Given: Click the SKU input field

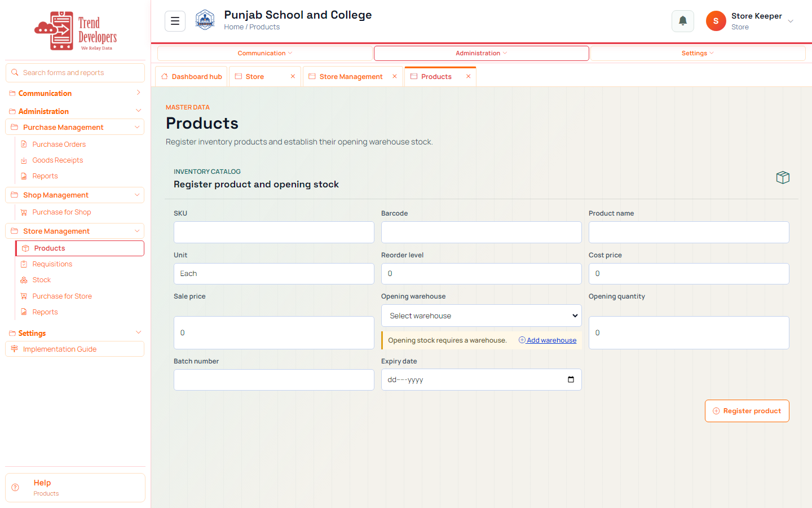Looking at the screenshot, I should (274, 232).
